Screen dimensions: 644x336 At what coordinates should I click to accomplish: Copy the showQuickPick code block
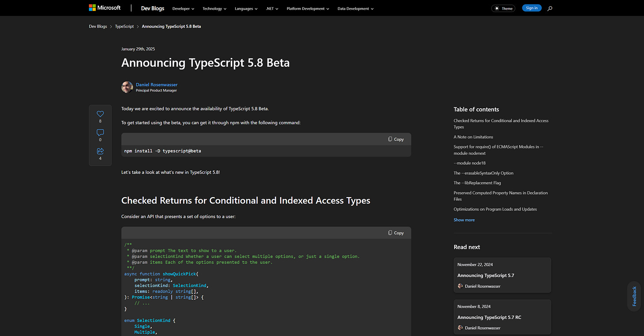[x=396, y=233]
